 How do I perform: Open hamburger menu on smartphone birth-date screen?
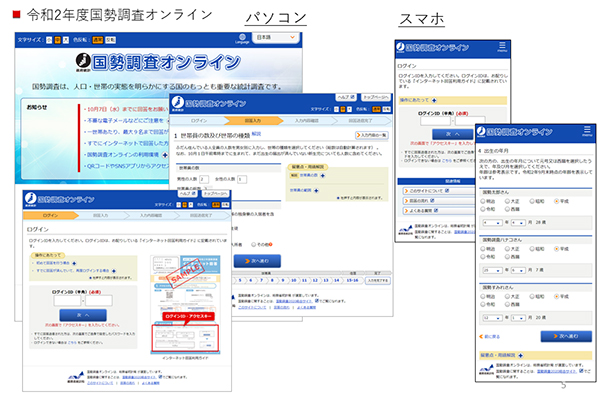[587, 131]
